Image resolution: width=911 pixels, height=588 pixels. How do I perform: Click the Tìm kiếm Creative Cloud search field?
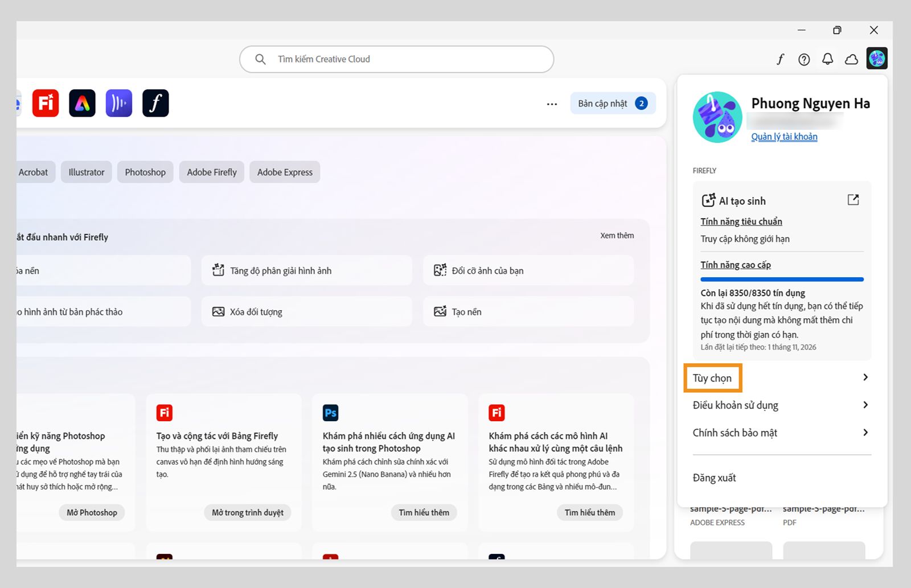(x=396, y=59)
